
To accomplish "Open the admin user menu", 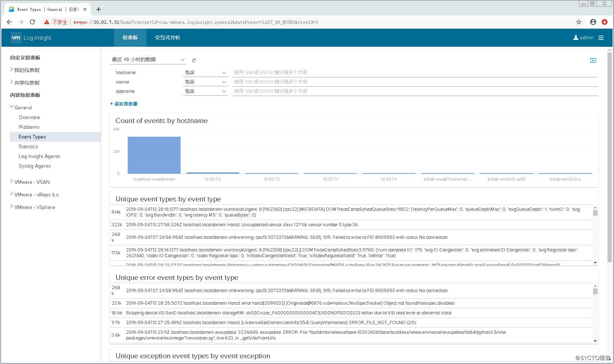I will click(583, 37).
